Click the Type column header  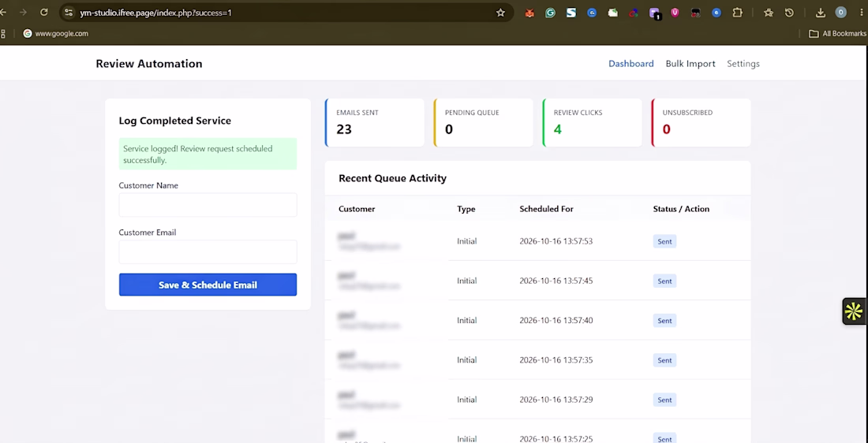click(466, 209)
